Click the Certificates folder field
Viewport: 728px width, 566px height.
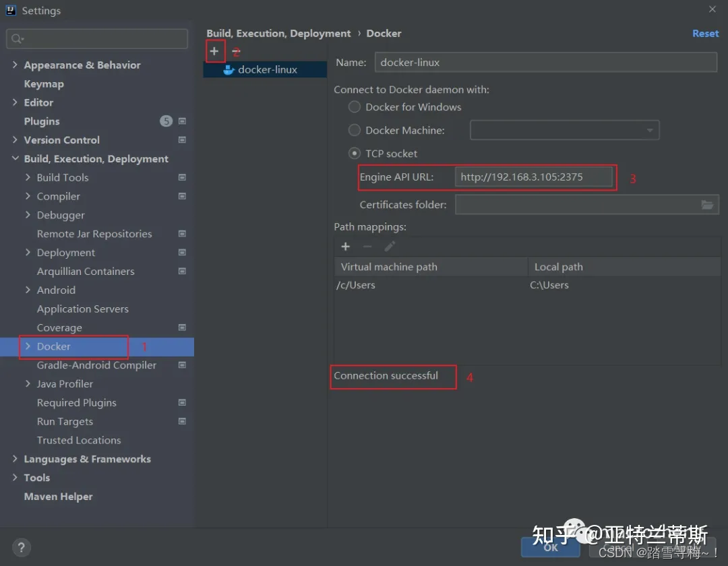(587, 205)
